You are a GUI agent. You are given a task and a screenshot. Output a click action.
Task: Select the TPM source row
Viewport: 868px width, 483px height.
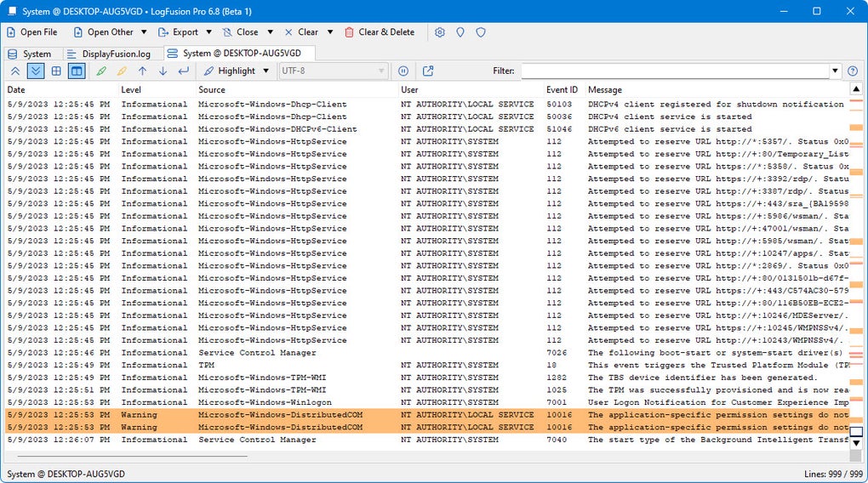[426, 365]
